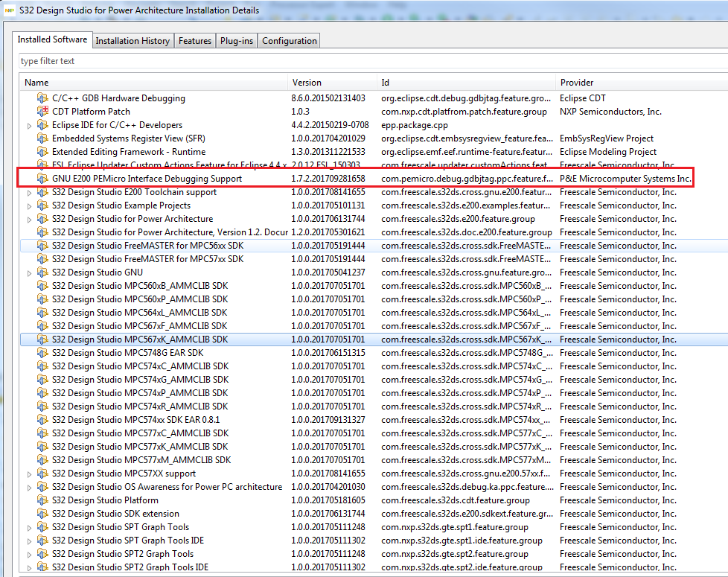The height and width of the screenshot is (577, 728).
Task: Focus the type filter text field
Action: coord(373,61)
